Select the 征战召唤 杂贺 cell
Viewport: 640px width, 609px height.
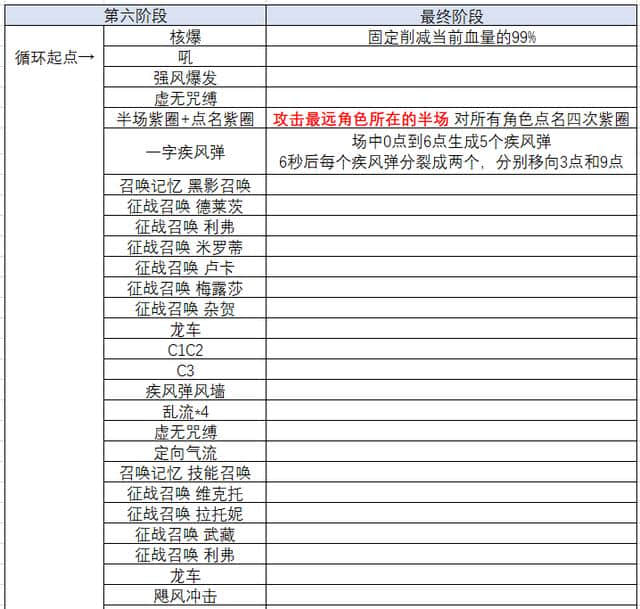point(185,308)
